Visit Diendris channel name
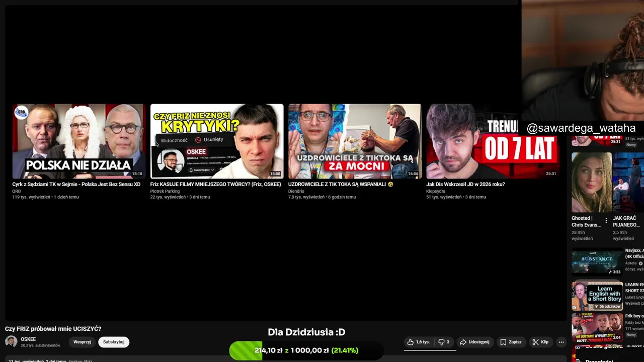The width and height of the screenshot is (644, 362). click(296, 192)
